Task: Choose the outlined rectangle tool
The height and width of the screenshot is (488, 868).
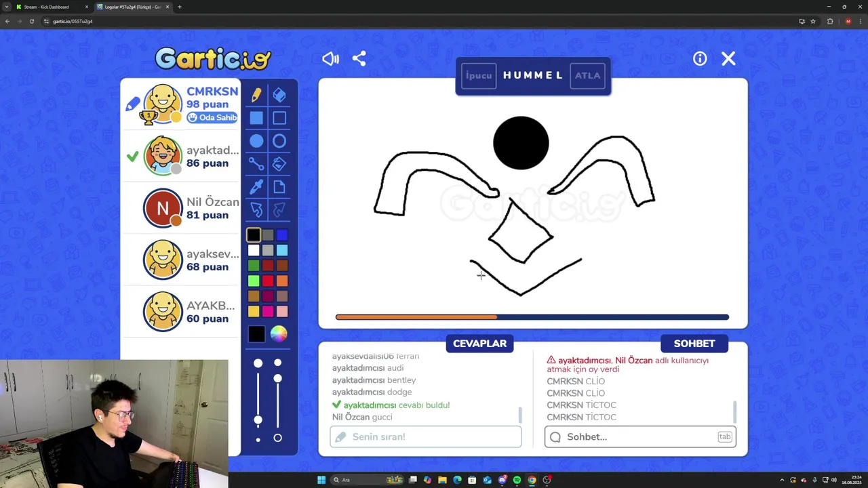Action: pyautogui.click(x=279, y=118)
